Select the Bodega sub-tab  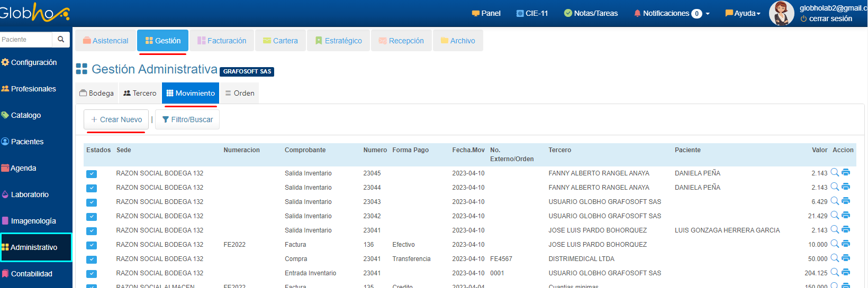pyautogui.click(x=97, y=93)
